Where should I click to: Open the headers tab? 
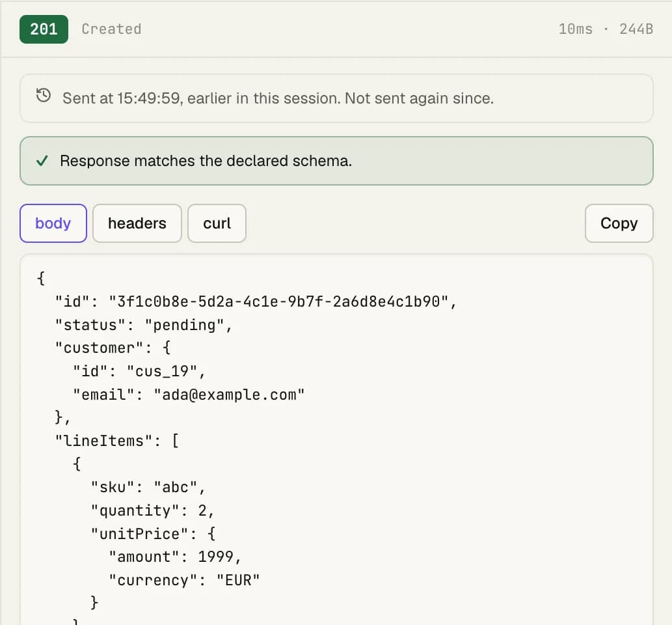(137, 223)
